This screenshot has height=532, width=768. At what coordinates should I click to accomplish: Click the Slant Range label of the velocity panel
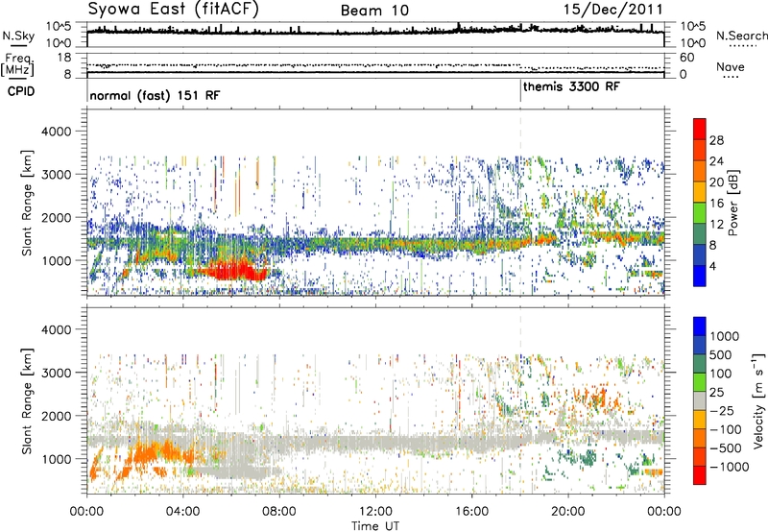coord(27,400)
